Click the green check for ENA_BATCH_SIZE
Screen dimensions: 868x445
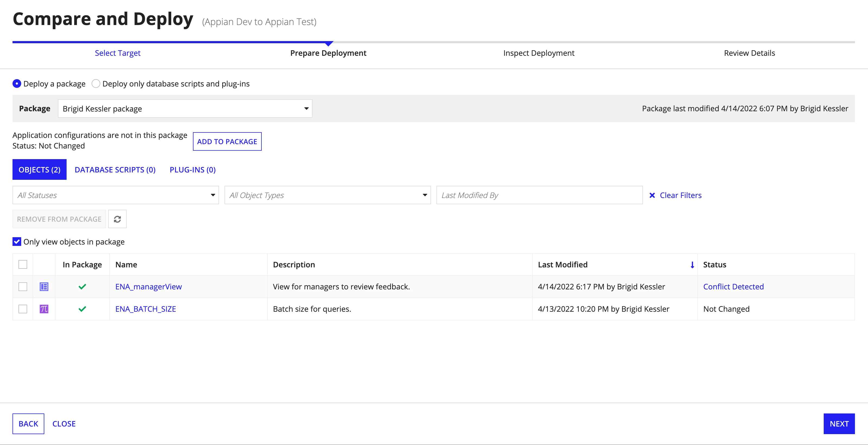point(82,309)
